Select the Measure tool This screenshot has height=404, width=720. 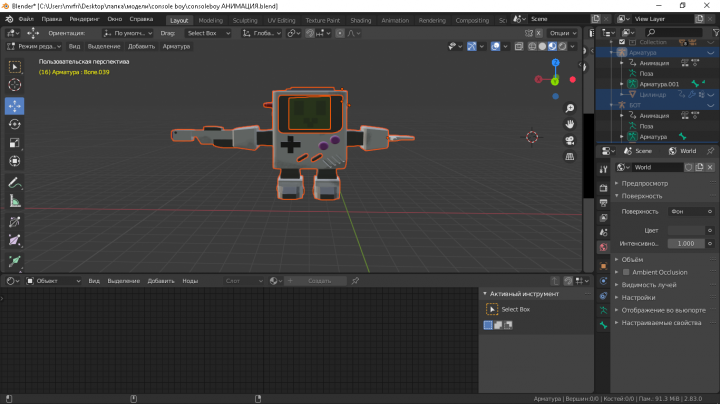coord(15,202)
